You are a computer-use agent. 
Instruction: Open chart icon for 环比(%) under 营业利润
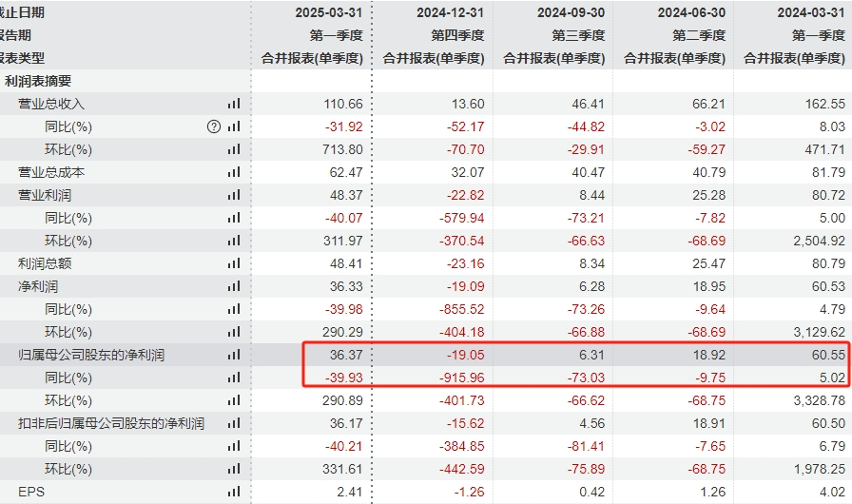pyautogui.click(x=234, y=241)
